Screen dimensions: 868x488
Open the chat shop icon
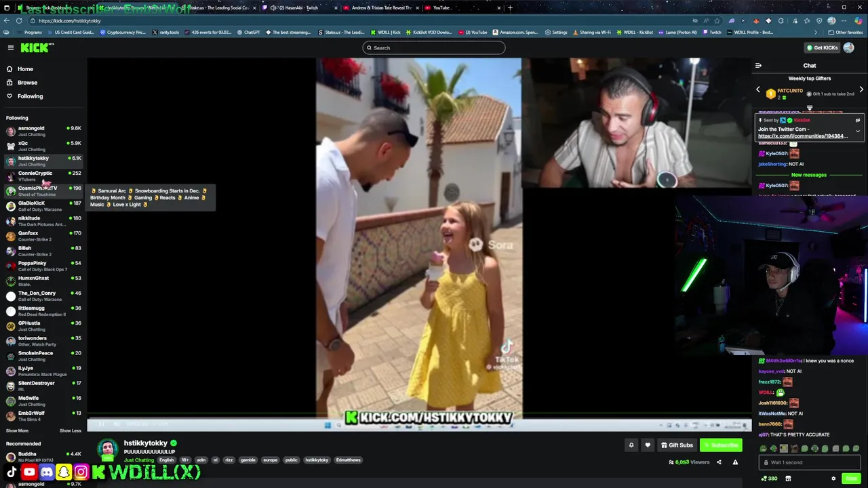(x=788, y=479)
